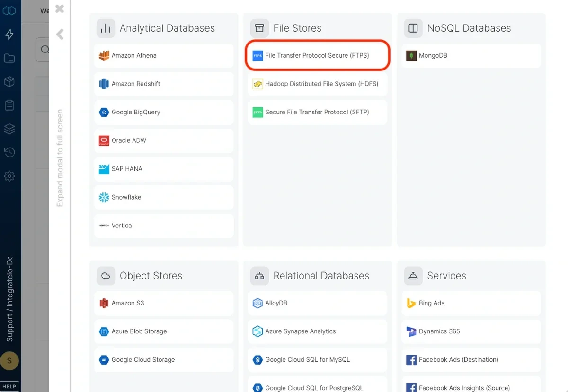This screenshot has height=392, width=568.
Task: Pick AlloyDB relational database
Action: [318, 303]
